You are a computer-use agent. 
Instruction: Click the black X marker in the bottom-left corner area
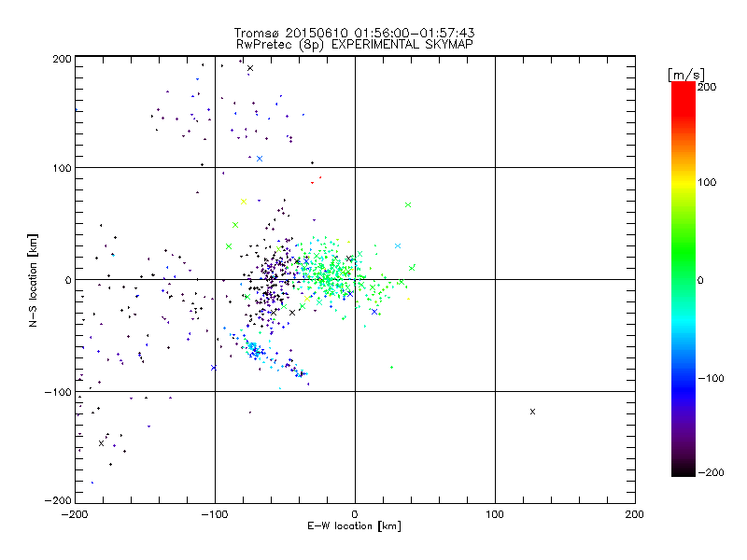[101, 443]
